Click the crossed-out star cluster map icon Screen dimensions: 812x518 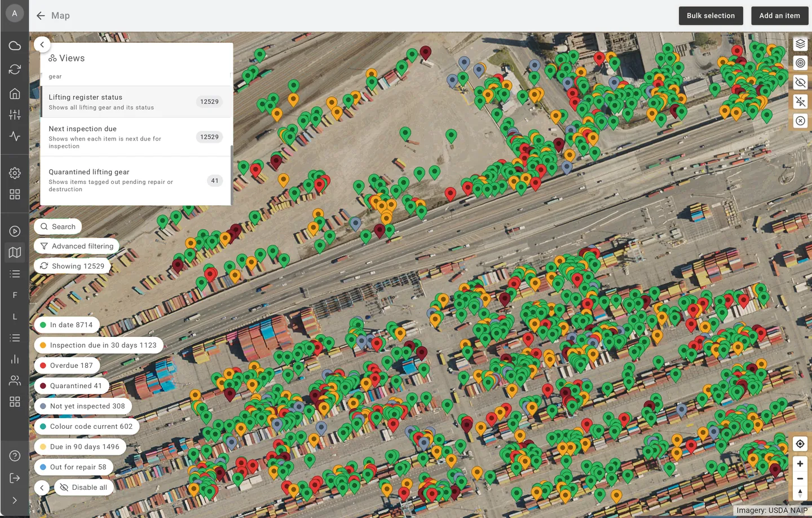800,102
